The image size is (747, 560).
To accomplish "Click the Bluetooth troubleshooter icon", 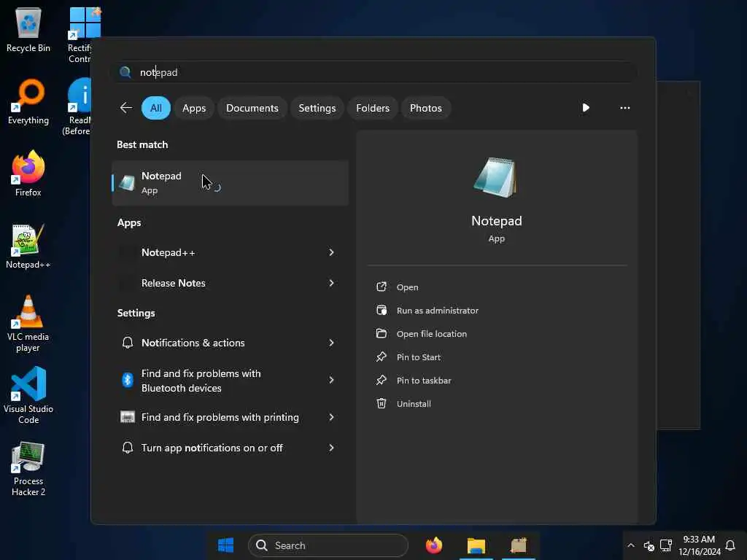I will [x=127, y=380].
